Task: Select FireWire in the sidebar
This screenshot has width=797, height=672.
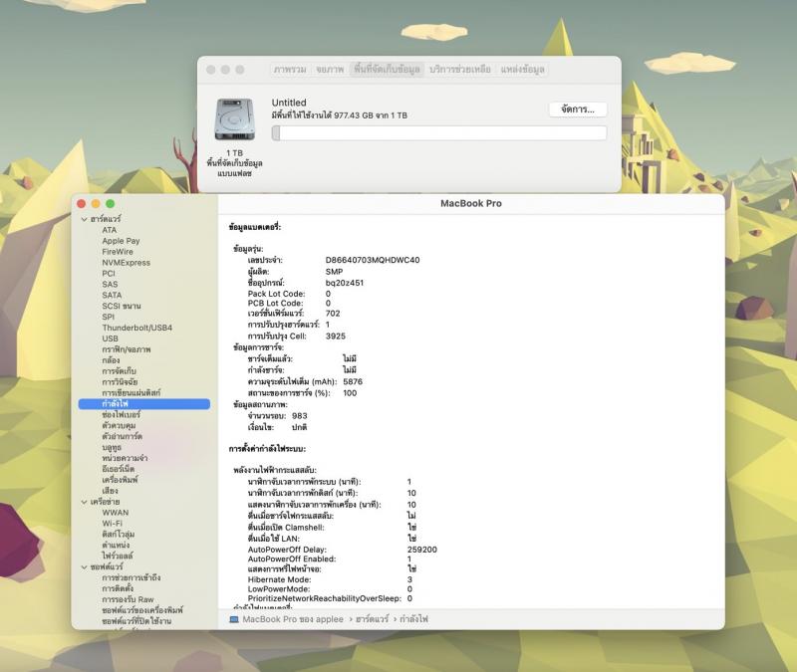Action: coord(118,252)
